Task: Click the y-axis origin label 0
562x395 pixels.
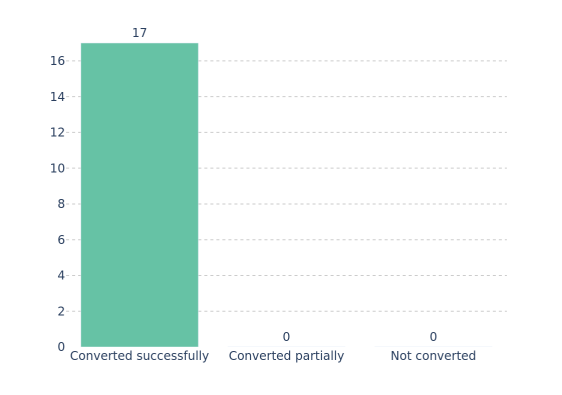Action: point(61,347)
